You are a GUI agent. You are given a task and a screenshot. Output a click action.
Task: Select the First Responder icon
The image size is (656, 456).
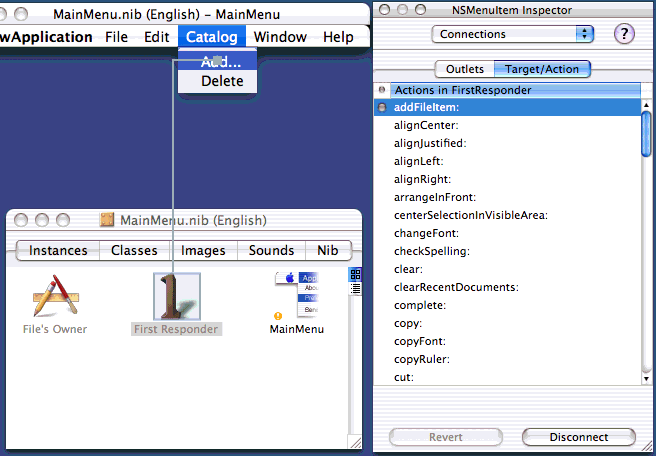point(175,298)
